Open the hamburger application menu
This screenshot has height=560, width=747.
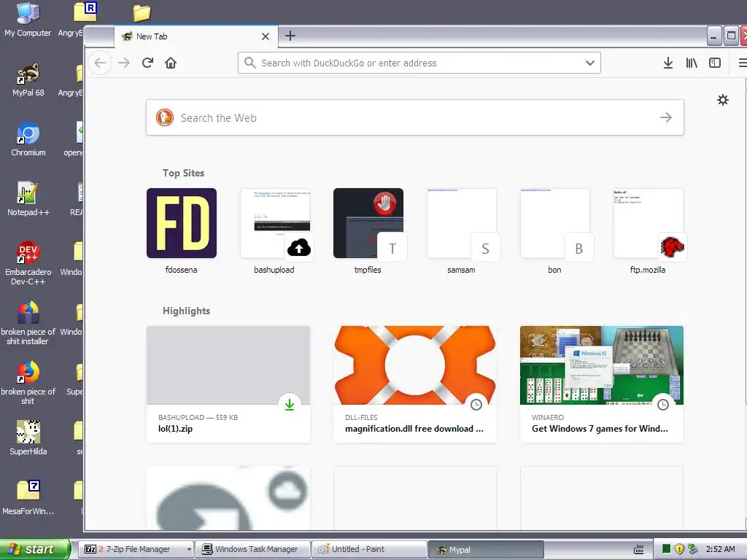(x=742, y=63)
